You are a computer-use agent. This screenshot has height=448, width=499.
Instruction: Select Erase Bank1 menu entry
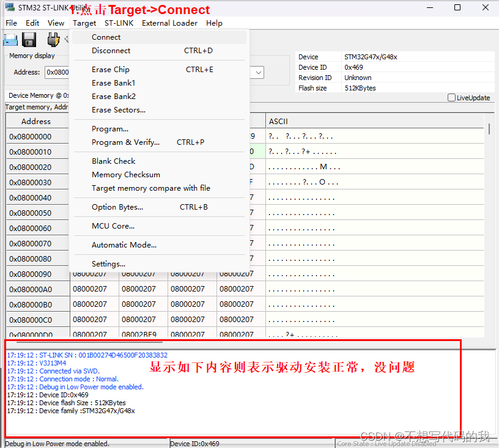point(159,83)
